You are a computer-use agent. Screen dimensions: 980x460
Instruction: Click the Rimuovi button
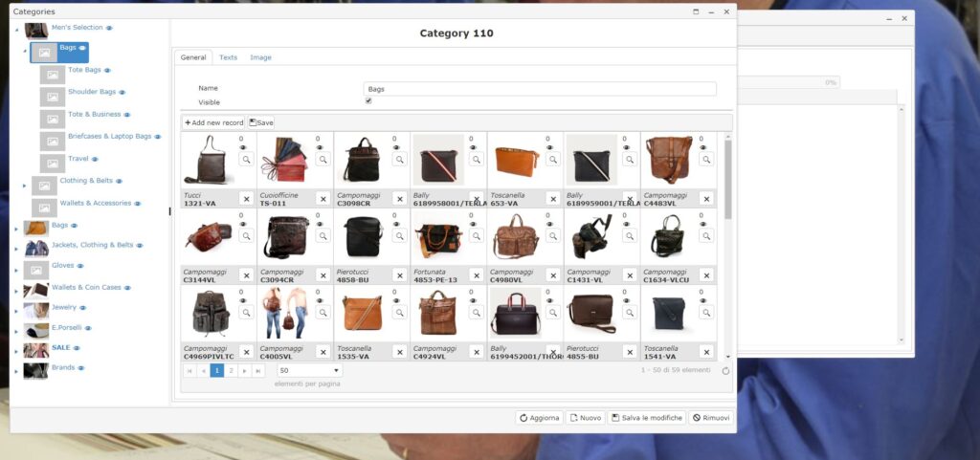(711, 418)
